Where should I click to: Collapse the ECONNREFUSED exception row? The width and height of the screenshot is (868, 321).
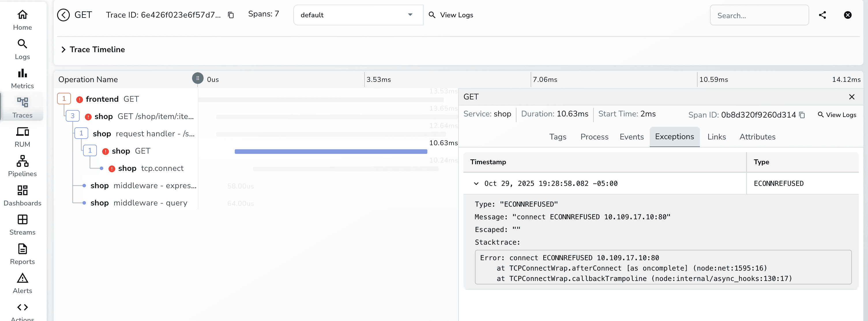(x=476, y=184)
